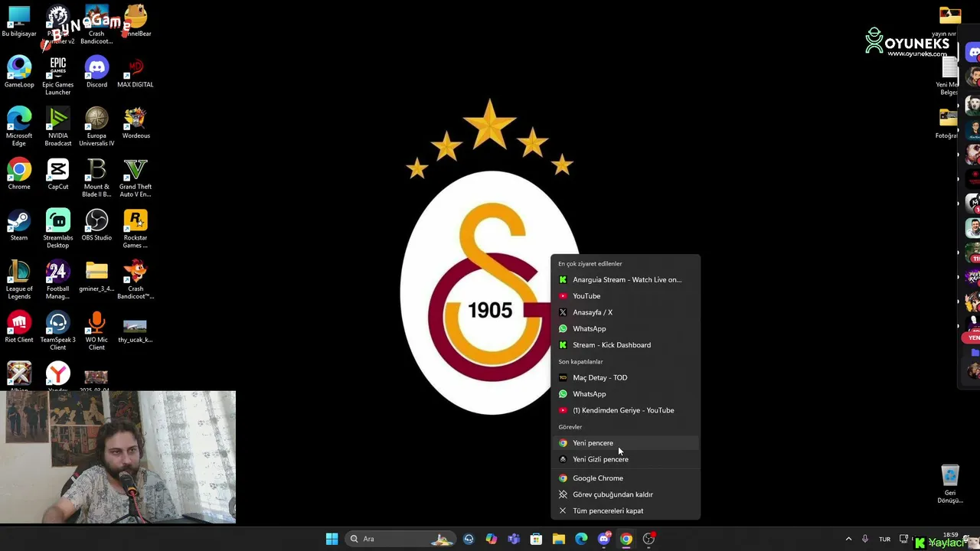This screenshot has height=551, width=980.
Task: Open Edge browser taskbar icon
Action: coord(581,539)
